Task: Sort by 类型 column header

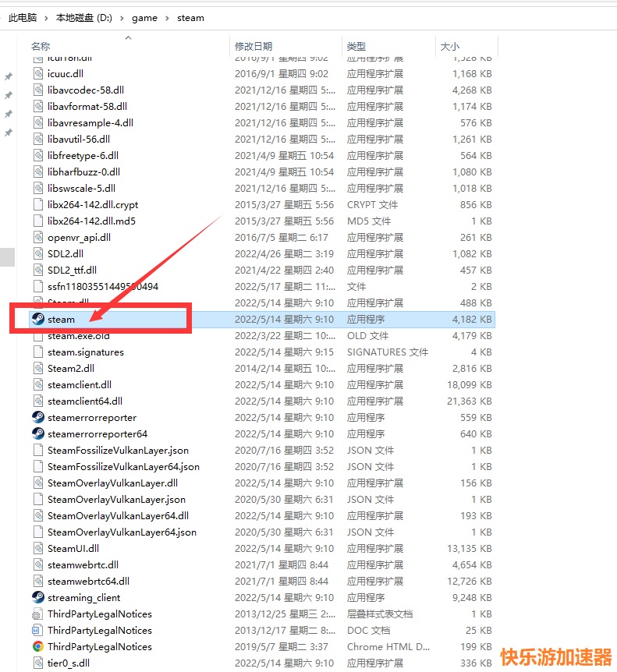Action: point(356,46)
